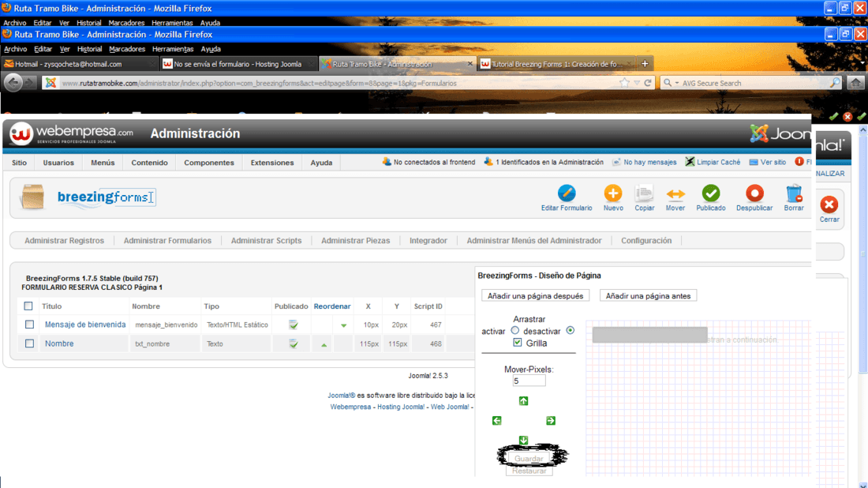Click the Restaurar button
868x488 pixels.
point(529,471)
